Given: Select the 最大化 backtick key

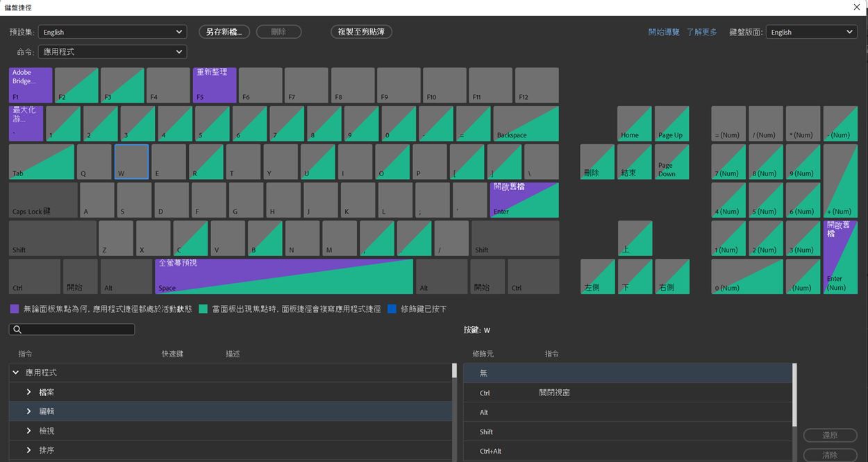Looking at the screenshot, I should pyautogui.click(x=26, y=123).
